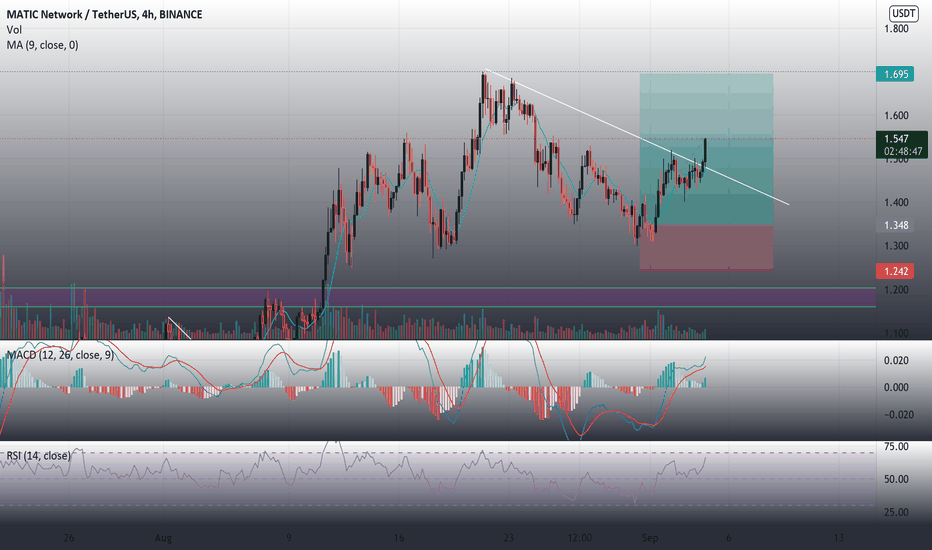Image resolution: width=932 pixels, height=550 pixels.
Task: Click the 23 date label on time axis
Action: tap(508, 538)
